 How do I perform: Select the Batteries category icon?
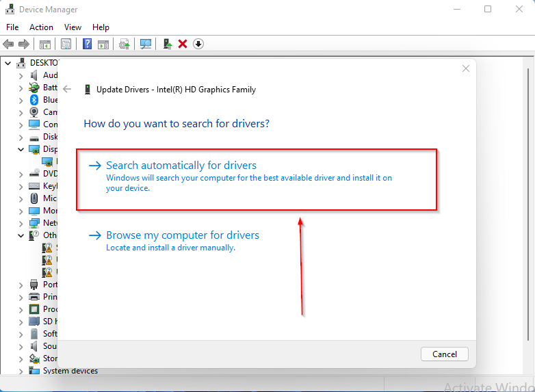pyautogui.click(x=34, y=88)
